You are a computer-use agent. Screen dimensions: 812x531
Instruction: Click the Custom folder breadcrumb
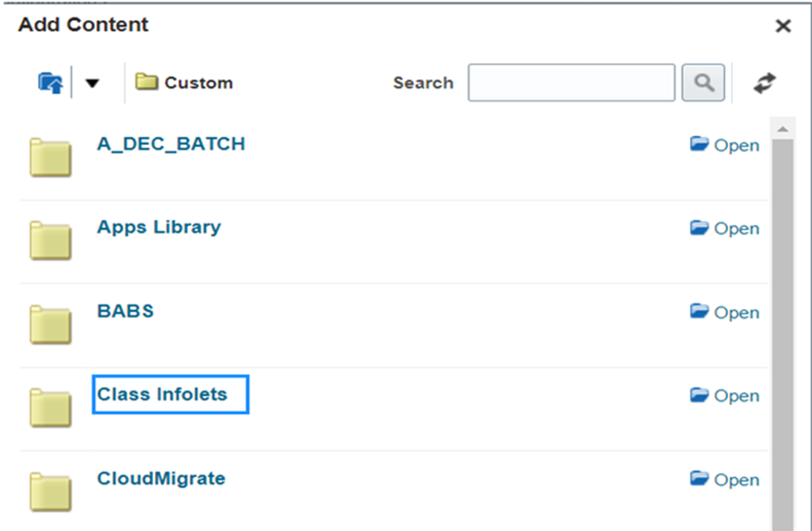pos(184,82)
